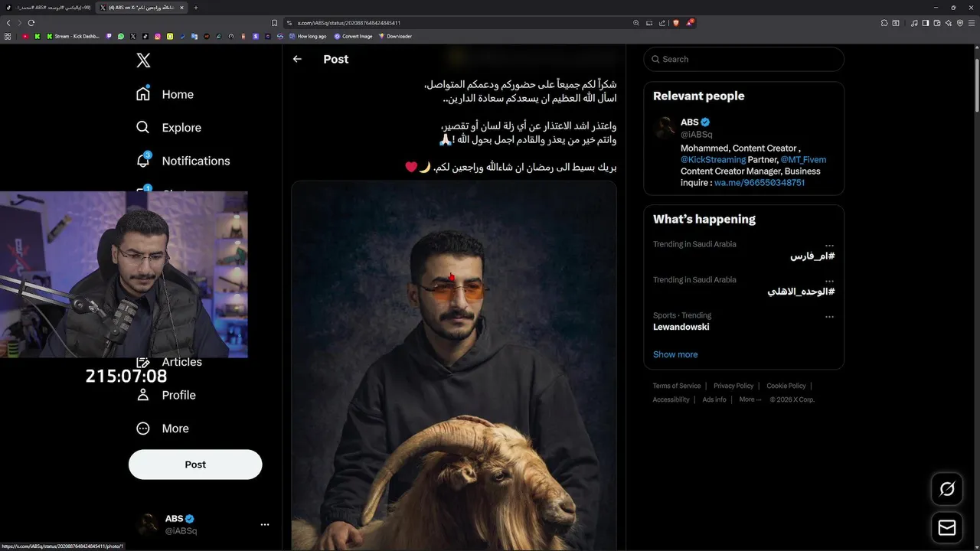This screenshot has height=551, width=980.
Task: Go back using the Post arrow
Action: click(x=297, y=59)
